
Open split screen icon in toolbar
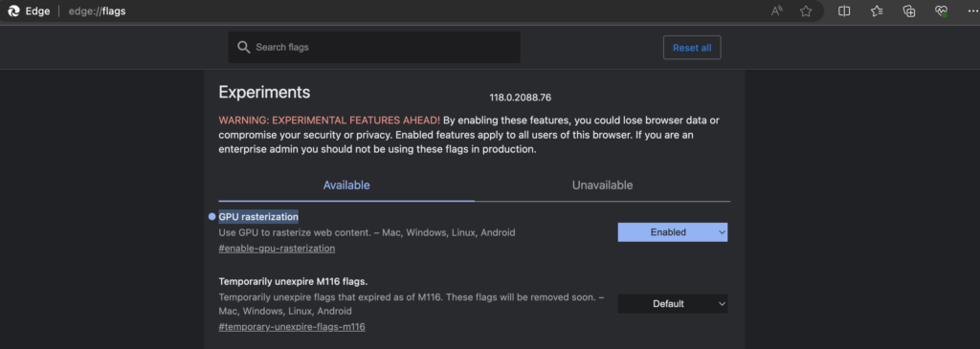(844, 11)
